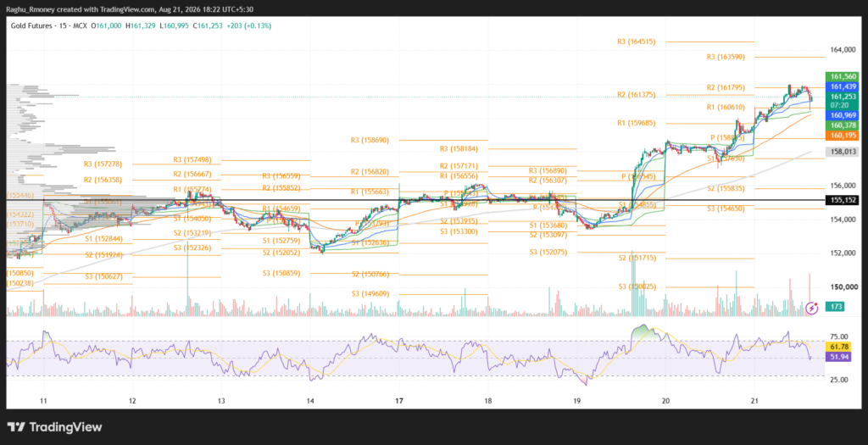The width and height of the screenshot is (868, 445).
Task: Click the RSI 75.00 level label
Action: [838, 337]
